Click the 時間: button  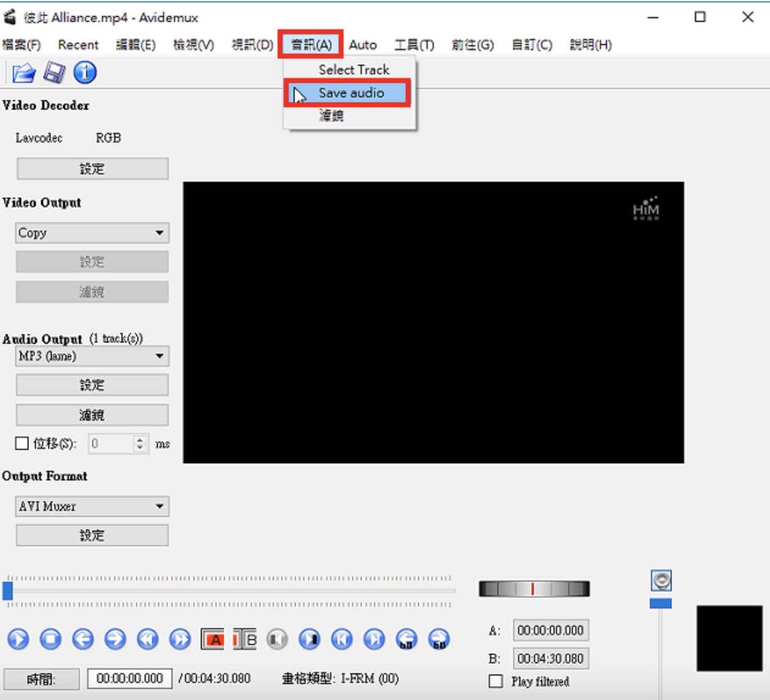[x=41, y=679]
